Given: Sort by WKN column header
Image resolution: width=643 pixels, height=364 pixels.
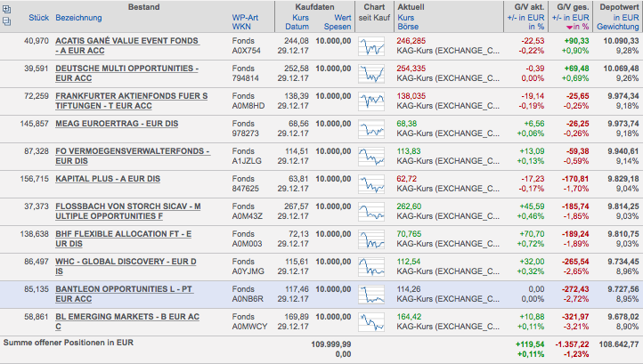Looking at the screenshot, I should [x=241, y=27].
